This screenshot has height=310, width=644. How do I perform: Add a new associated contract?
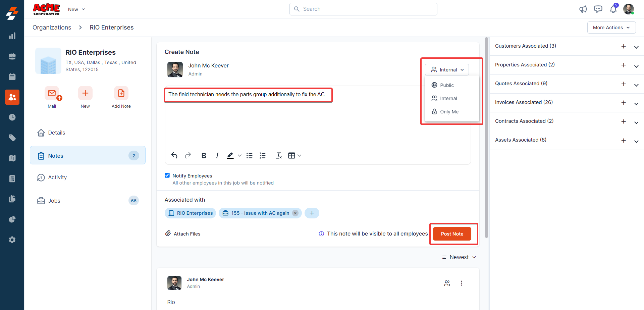(624, 121)
